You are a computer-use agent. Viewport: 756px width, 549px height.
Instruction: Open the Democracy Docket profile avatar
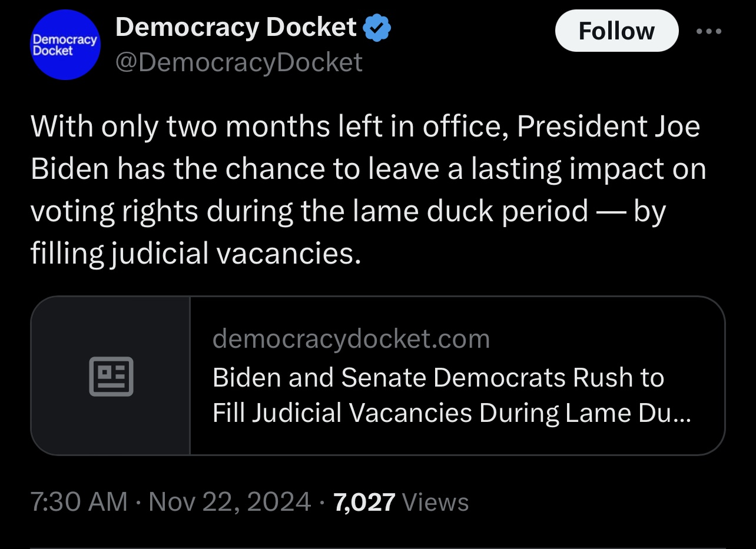(65, 45)
